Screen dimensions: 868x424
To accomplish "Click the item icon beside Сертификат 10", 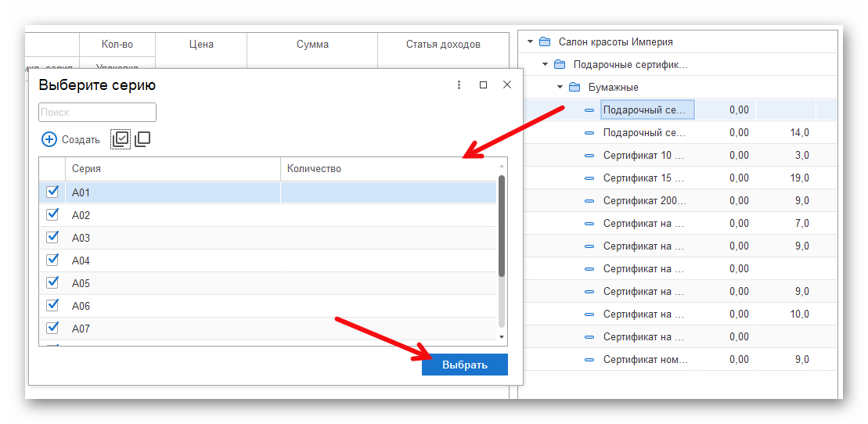I will 589,156.
